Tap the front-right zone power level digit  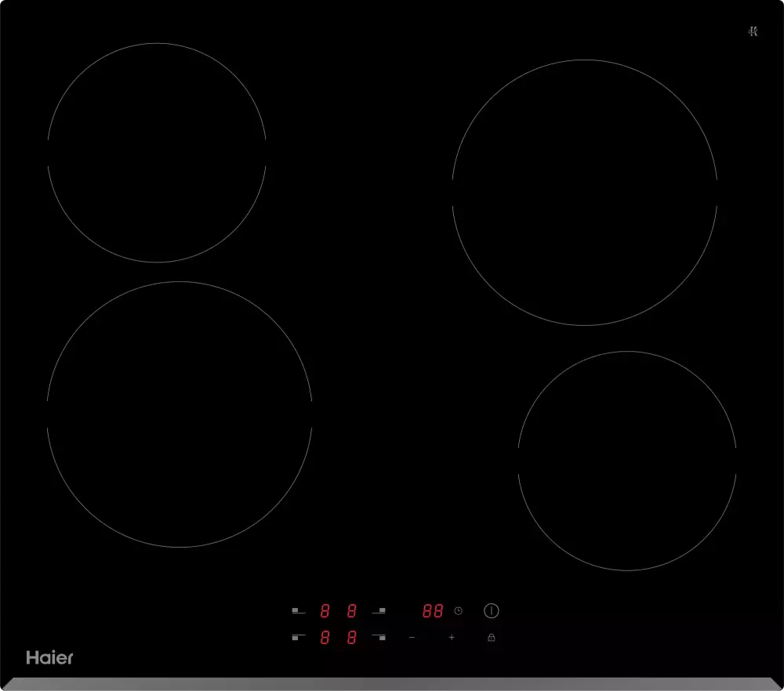351,637
